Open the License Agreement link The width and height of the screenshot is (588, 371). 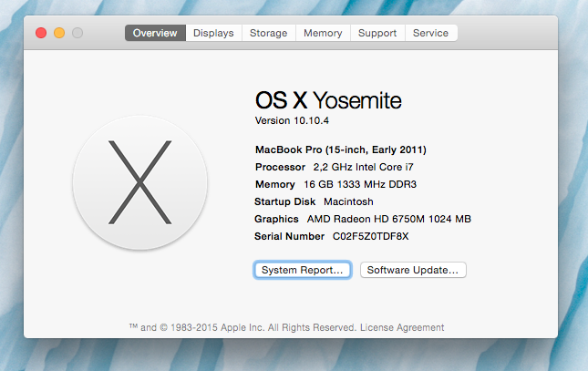(x=402, y=327)
